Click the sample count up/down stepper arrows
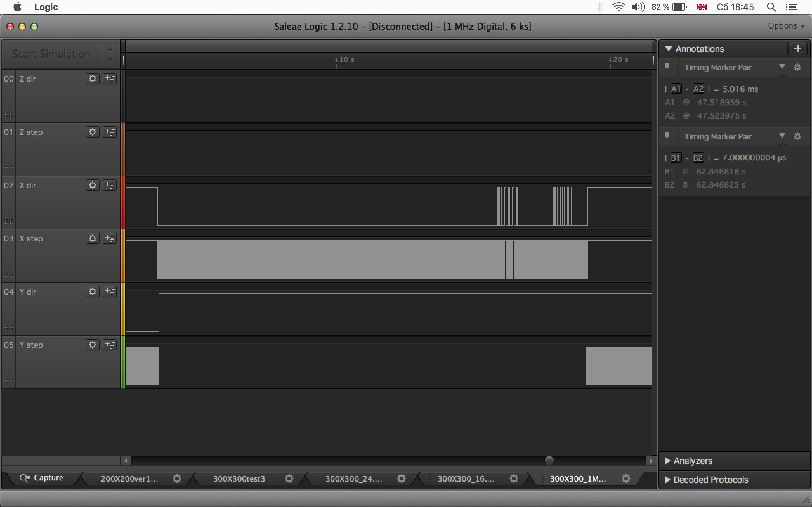The width and height of the screenshot is (812, 507). [110, 54]
